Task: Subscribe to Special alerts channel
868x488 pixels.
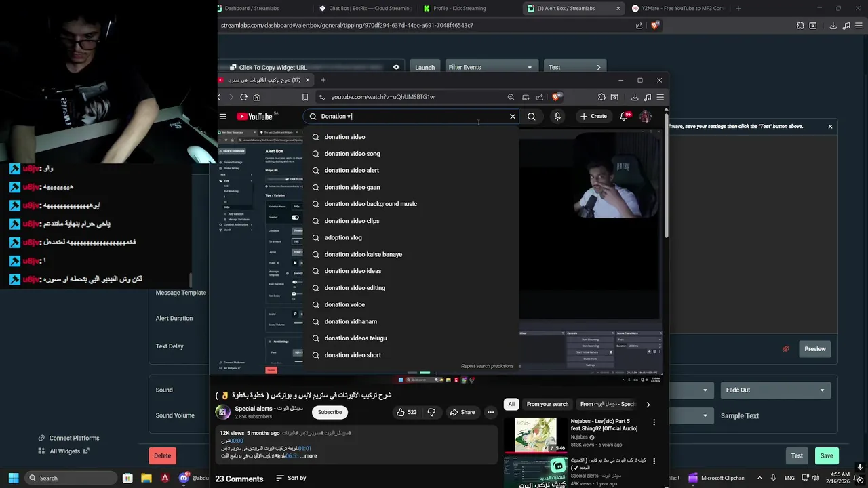Action: point(330,412)
